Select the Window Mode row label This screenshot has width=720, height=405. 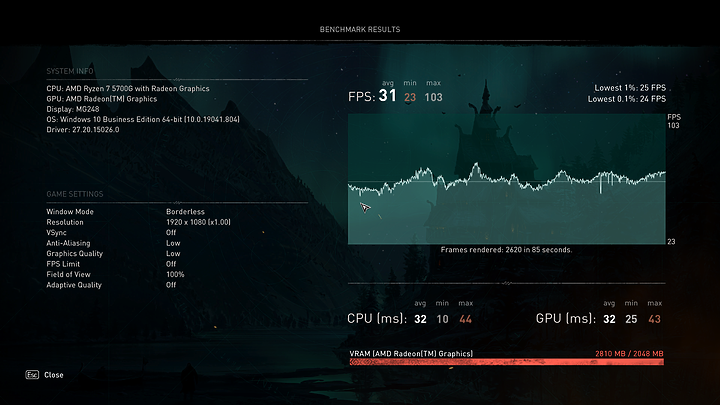click(70, 212)
